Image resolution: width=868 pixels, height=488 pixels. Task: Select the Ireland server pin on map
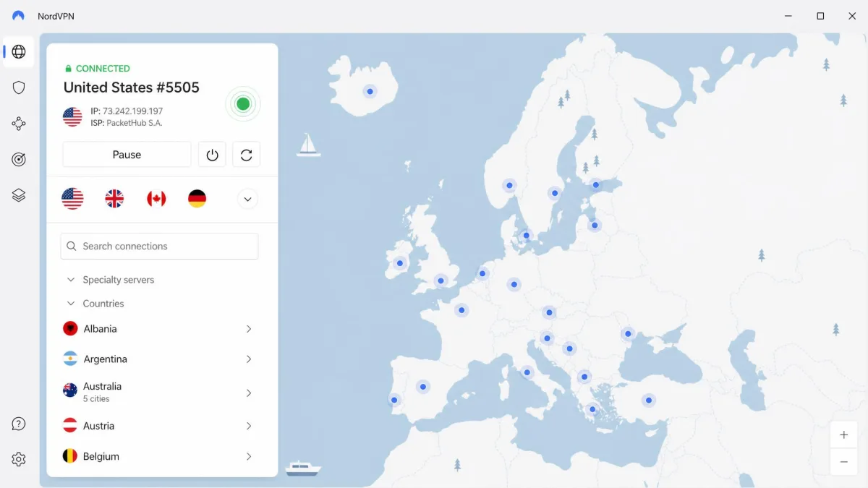399,263
